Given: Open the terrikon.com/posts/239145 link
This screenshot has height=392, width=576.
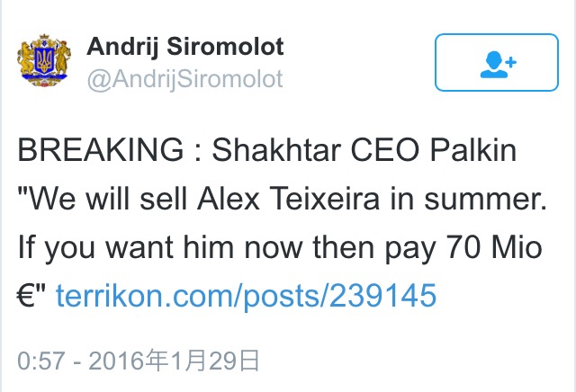Looking at the screenshot, I should point(247,293).
